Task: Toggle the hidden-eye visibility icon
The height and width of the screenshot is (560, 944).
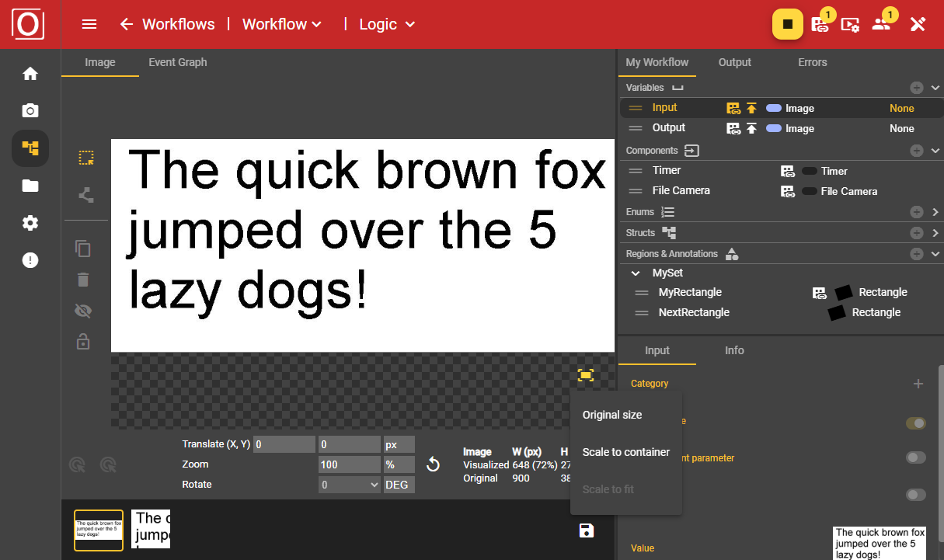Action: [83, 311]
